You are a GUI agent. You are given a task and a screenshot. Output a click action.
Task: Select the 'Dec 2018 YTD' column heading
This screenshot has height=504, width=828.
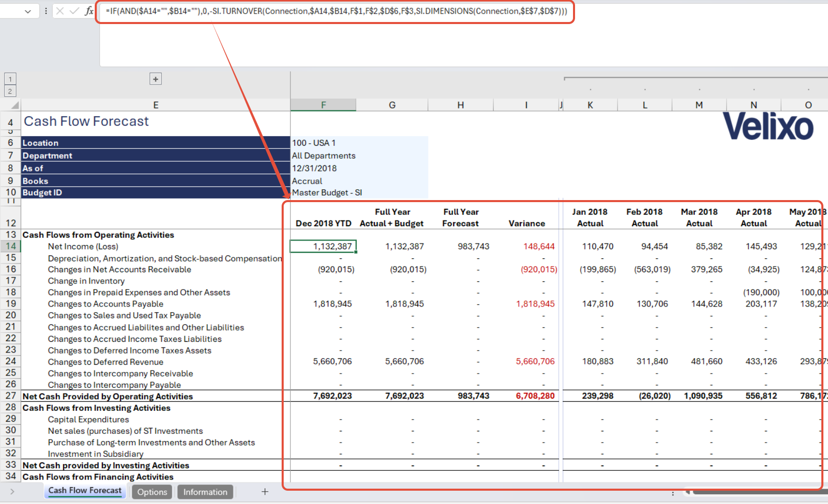coord(324,224)
